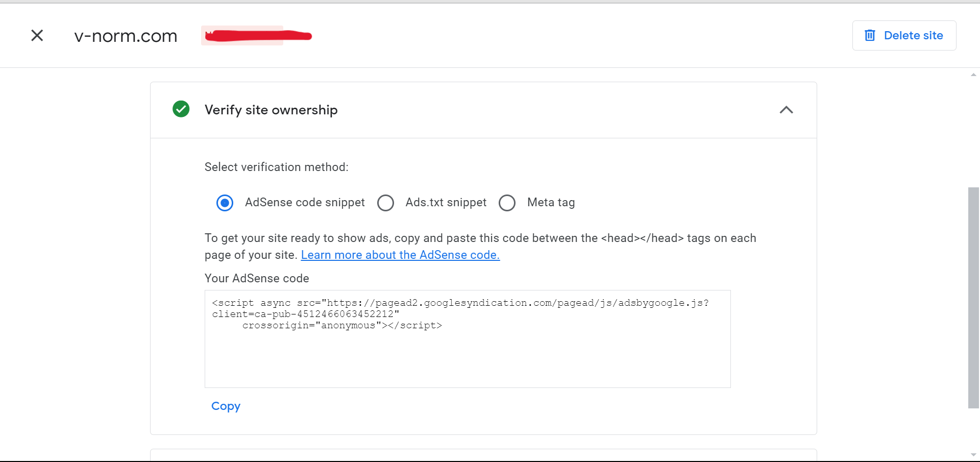Open Learn more about the AdSense code link

tap(400, 255)
